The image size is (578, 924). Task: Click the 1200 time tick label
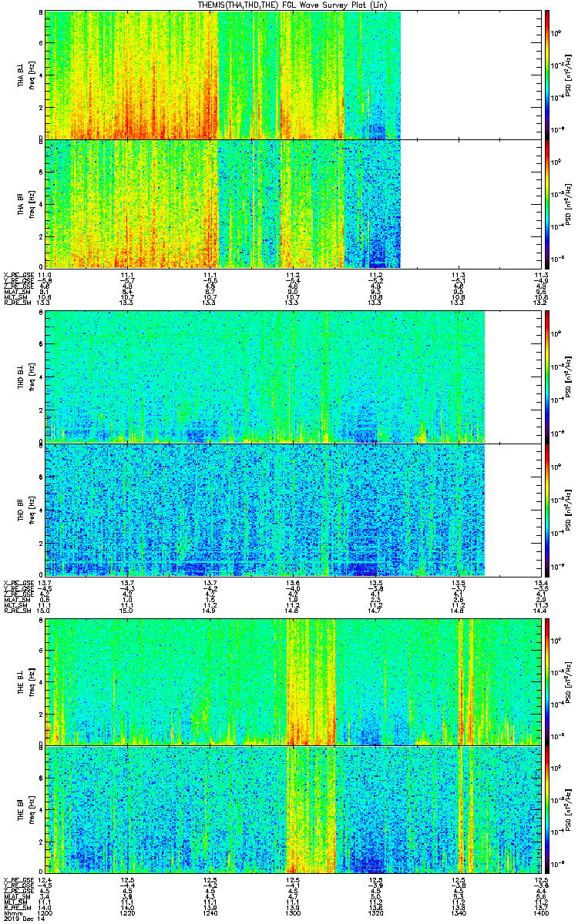tap(45, 912)
